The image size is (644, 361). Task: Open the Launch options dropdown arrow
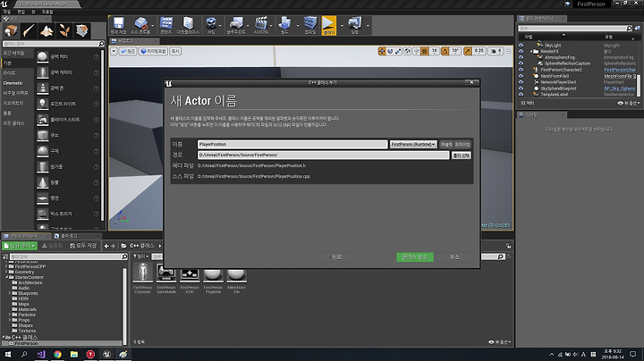coord(368,26)
